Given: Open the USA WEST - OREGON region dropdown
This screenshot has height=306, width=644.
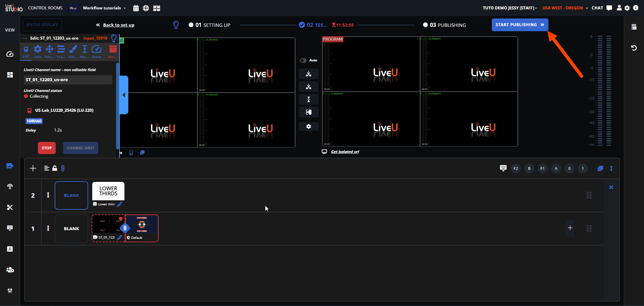Looking at the screenshot, I should [565, 8].
